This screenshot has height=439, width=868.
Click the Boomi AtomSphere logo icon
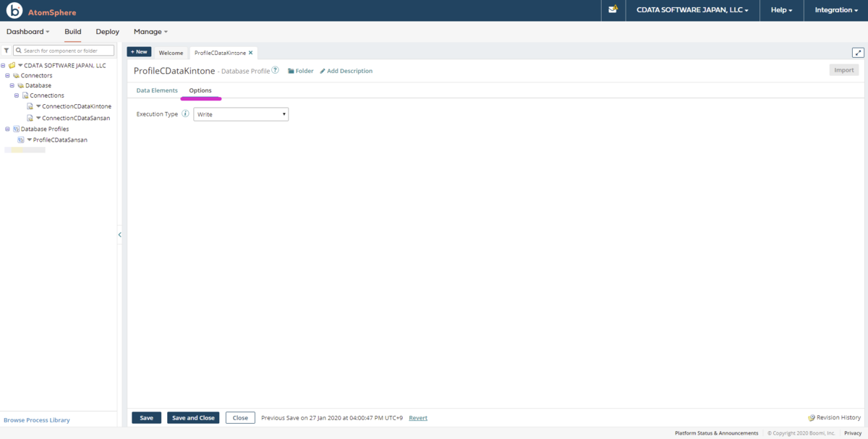click(14, 11)
